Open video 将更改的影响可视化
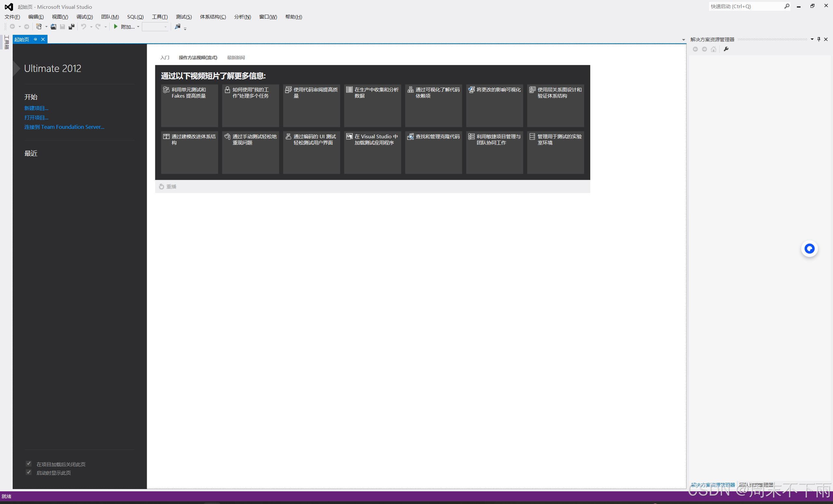The image size is (833, 504). 495,106
